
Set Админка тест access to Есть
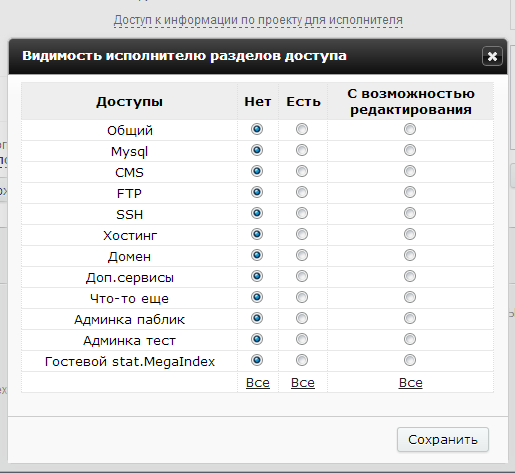pos(302,339)
